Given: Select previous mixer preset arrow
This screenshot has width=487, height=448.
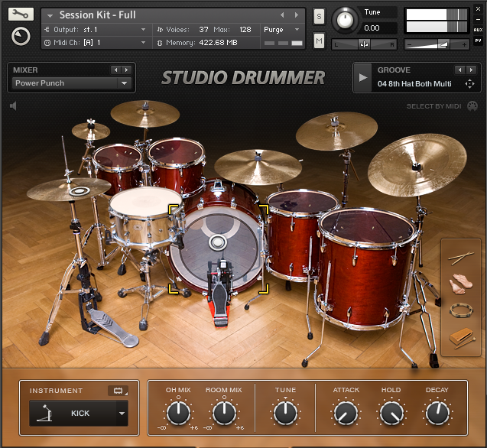Looking at the screenshot, I should click(116, 70).
